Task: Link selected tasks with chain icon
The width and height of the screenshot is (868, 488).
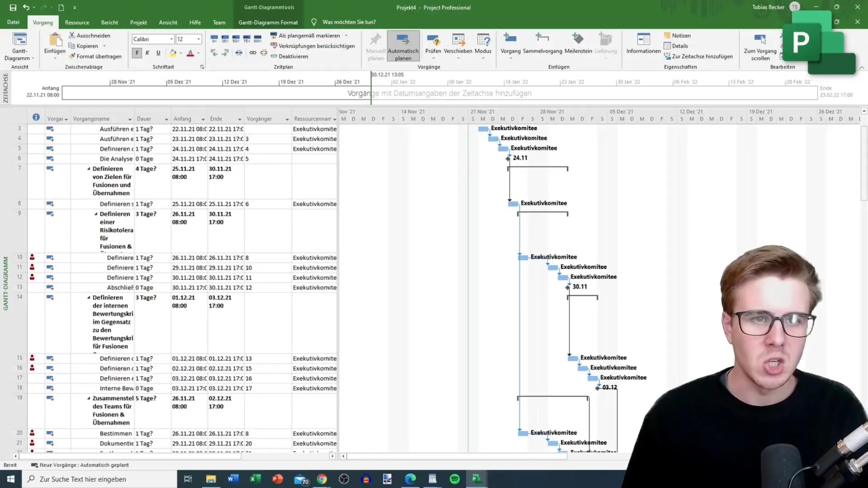Action: point(253,53)
